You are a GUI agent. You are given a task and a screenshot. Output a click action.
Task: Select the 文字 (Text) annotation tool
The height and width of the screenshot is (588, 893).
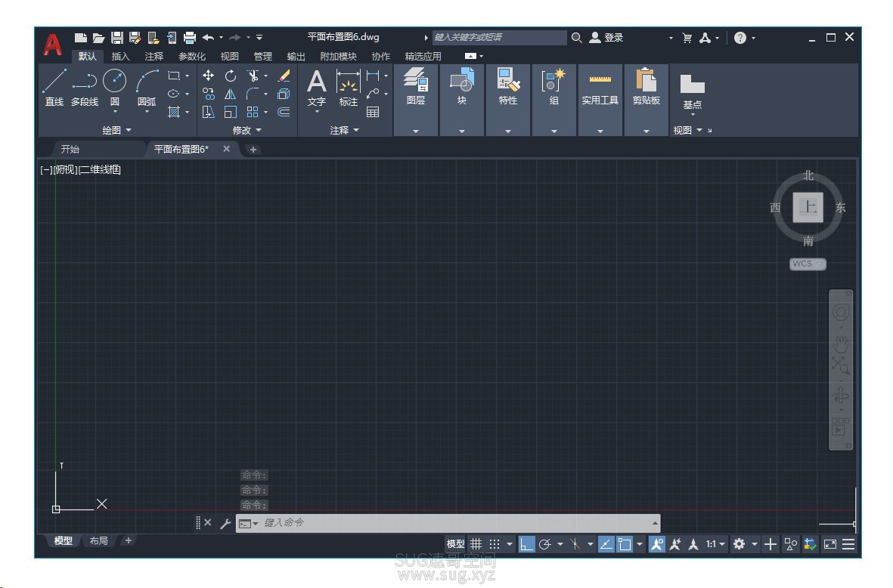[317, 88]
